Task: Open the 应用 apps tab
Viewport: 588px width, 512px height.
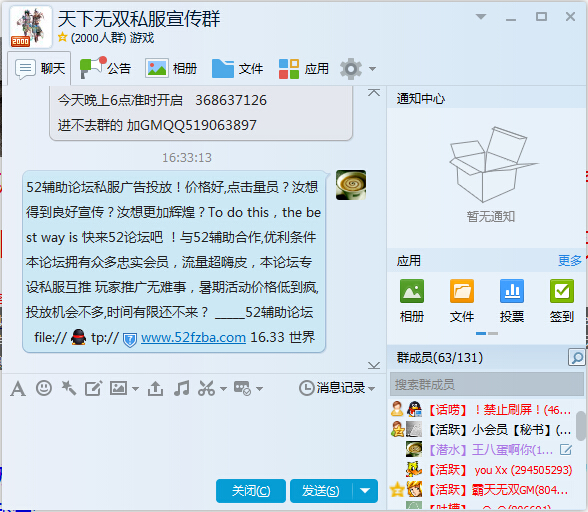Action: (304, 69)
